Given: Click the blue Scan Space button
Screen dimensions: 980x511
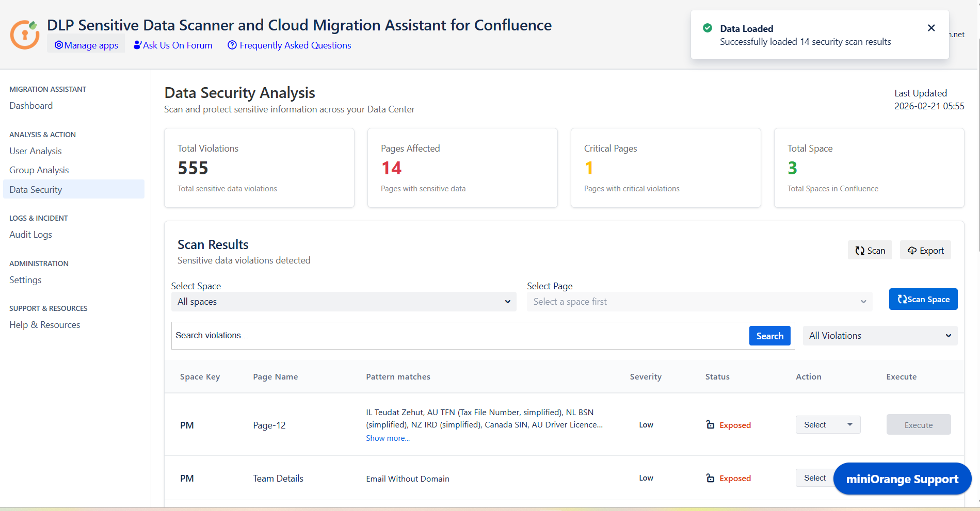Looking at the screenshot, I should point(923,299).
